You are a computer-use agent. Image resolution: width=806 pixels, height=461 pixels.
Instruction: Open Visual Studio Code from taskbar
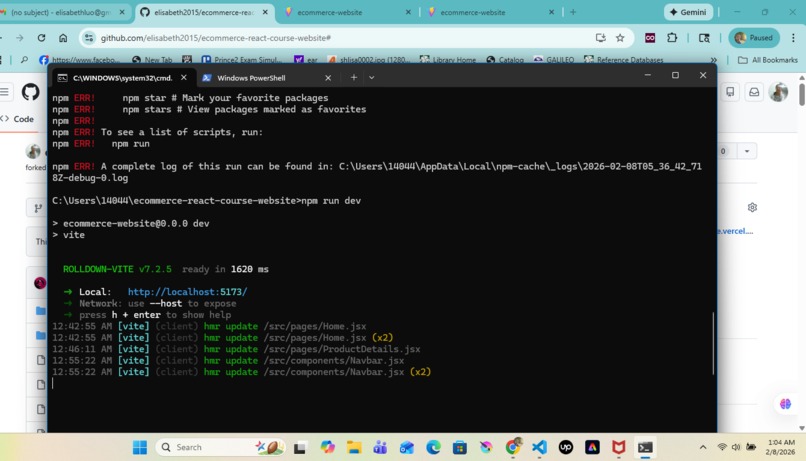click(x=539, y=447)
